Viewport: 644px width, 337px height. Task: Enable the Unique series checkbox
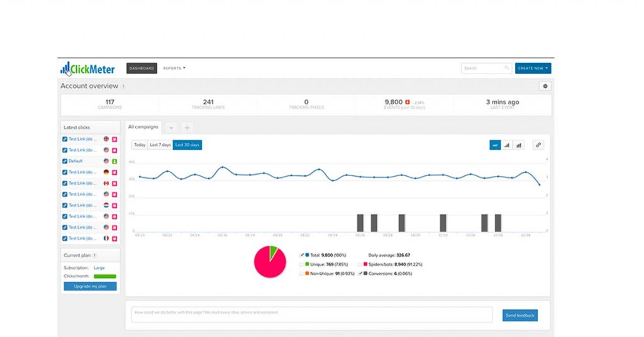pos(301,264)
